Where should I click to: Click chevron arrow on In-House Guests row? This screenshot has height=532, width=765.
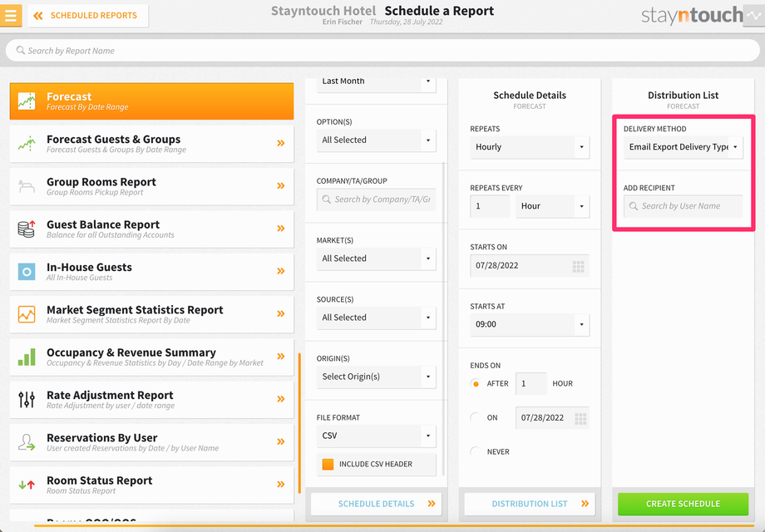tap(281, 271)
